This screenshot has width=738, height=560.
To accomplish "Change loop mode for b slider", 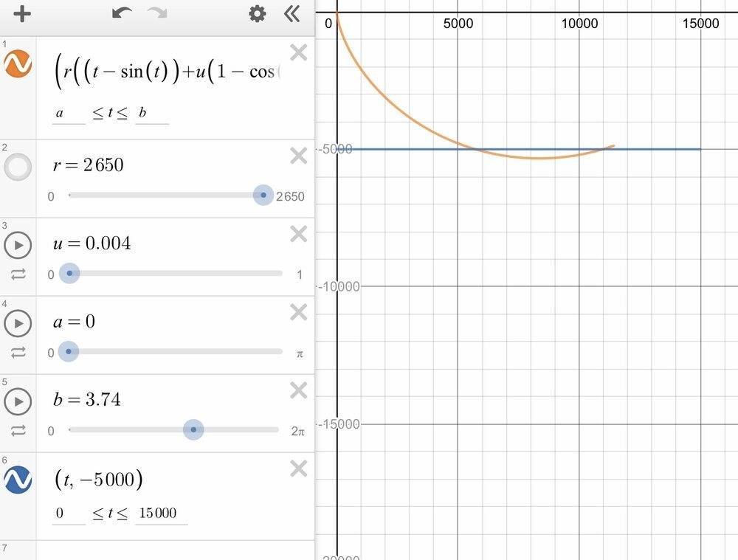I will (x=18, y=431).
